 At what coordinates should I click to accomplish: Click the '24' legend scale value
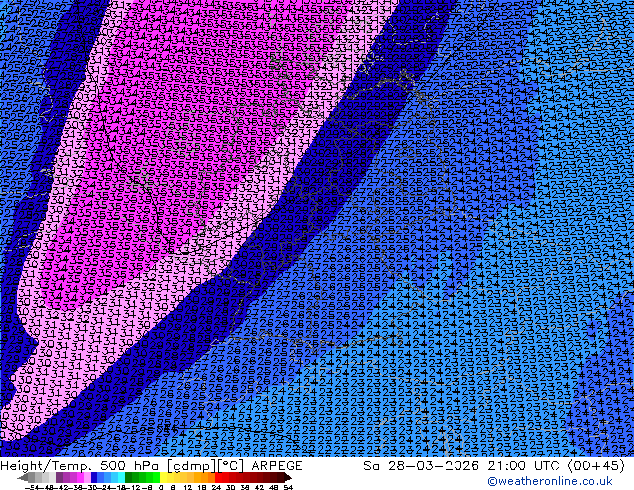pyautogui.click(x=216, y=487)
